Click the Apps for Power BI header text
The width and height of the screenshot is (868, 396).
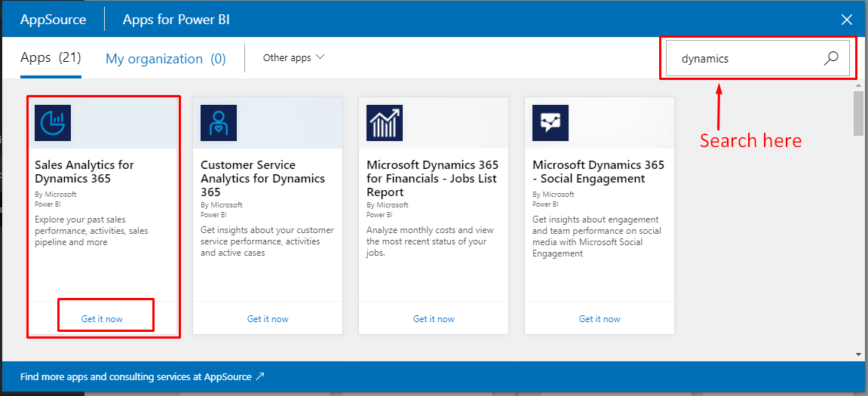tap(176, 20)
